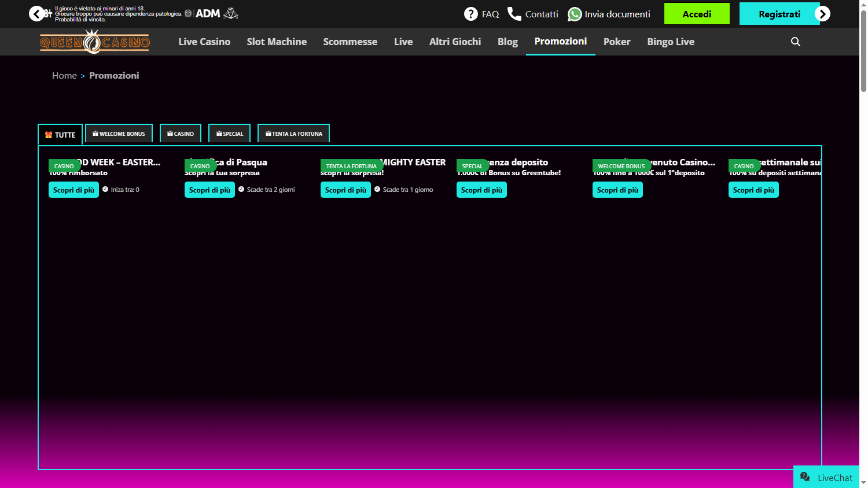Open the Contatti link
Image resolution: width=868 pixels, height=488 pixels.
point(542,14)
